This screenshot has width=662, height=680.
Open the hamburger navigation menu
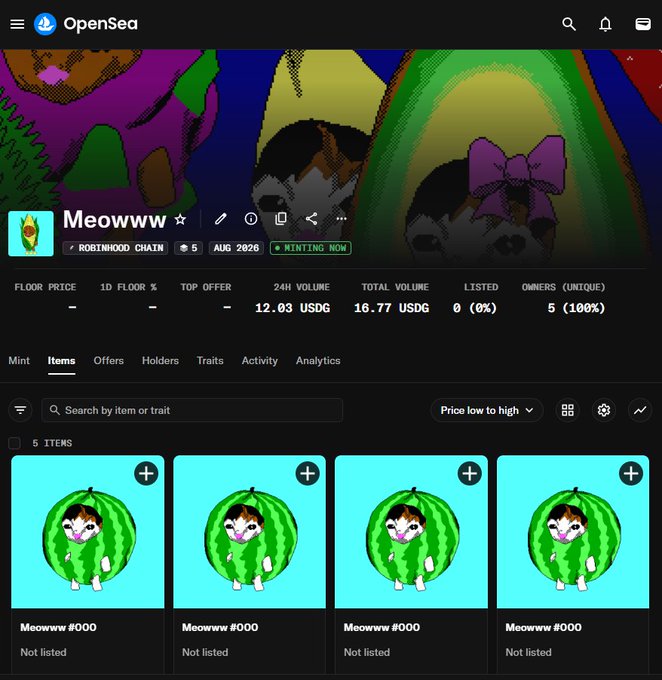[x=17, y=24]
